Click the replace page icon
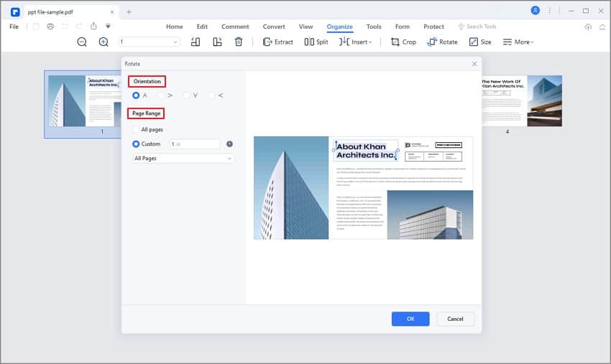611x364 pixels. 217,42
